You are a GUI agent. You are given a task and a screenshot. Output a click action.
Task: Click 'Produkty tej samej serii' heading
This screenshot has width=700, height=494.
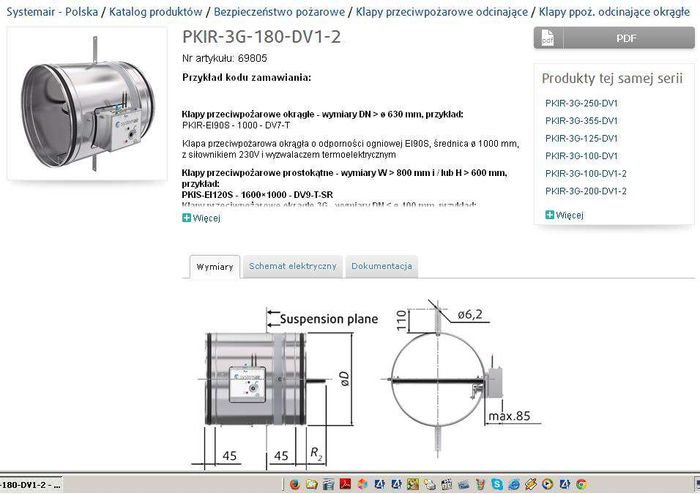point(612,79)
